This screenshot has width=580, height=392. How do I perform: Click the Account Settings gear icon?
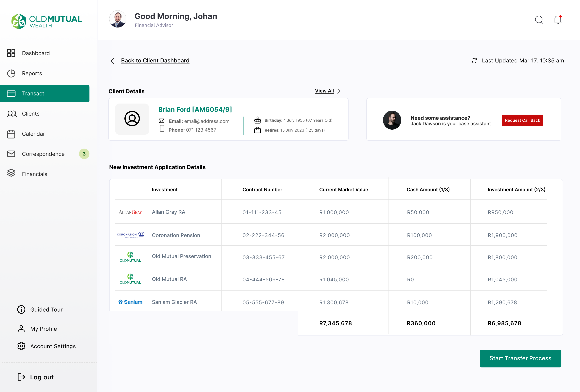[21, 346]
